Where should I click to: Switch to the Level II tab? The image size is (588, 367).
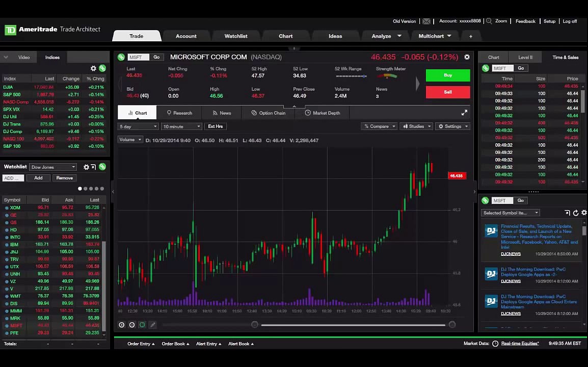pos(525,58)
